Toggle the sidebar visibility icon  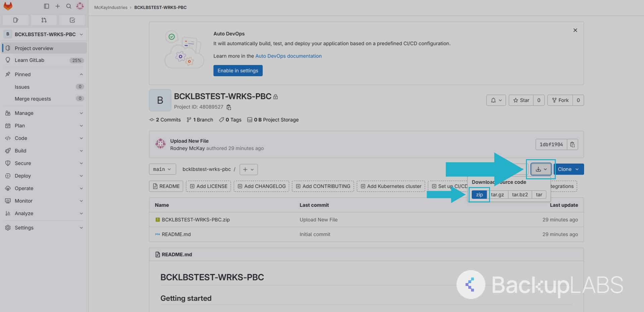(x=46, y=6)
